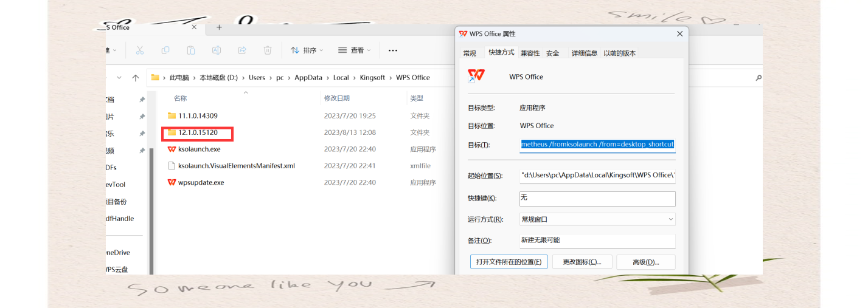Open the recent locations chevron dropdown
Image resolution: width=868 pixels, height=308 pixels.
[x=119, y=78]
